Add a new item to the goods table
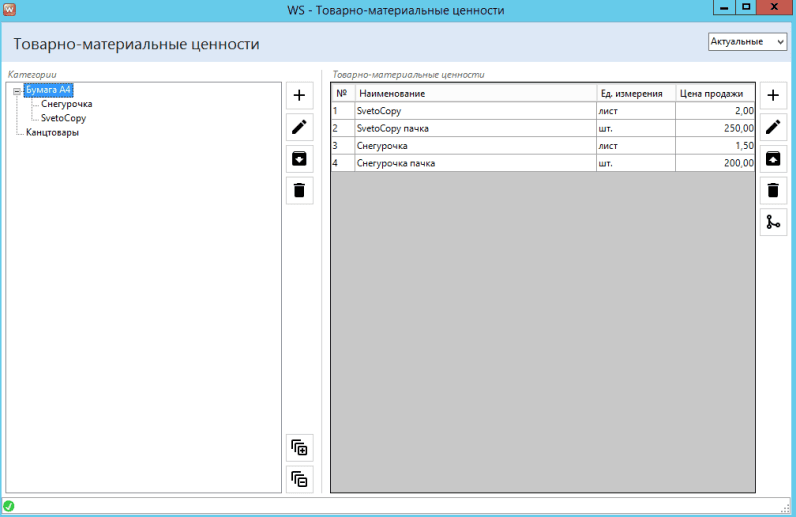Screen dimensions: 796x517 [773, 96]
